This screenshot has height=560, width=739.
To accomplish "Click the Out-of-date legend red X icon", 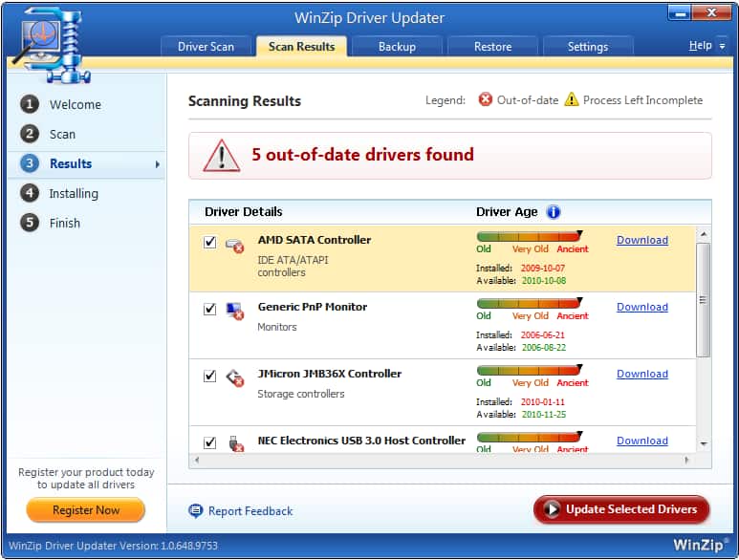I will (485, 99).
